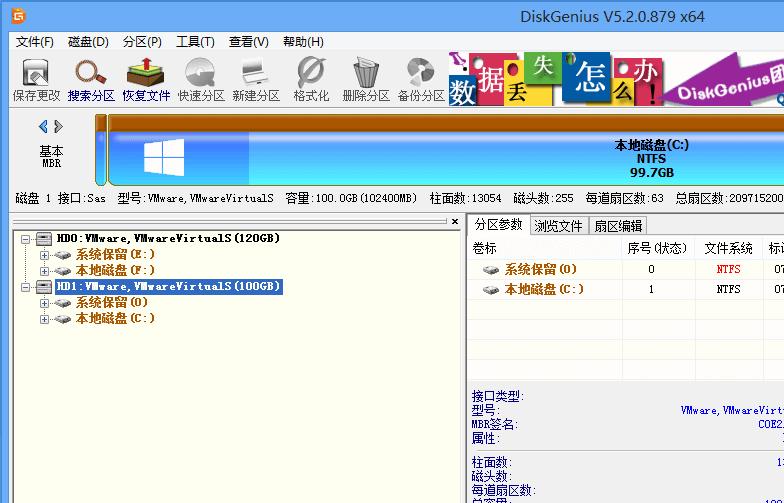Select 系统保留(0) partition in tree
The width and height of the screenshot is (784, 503).
tap(112, 302)
